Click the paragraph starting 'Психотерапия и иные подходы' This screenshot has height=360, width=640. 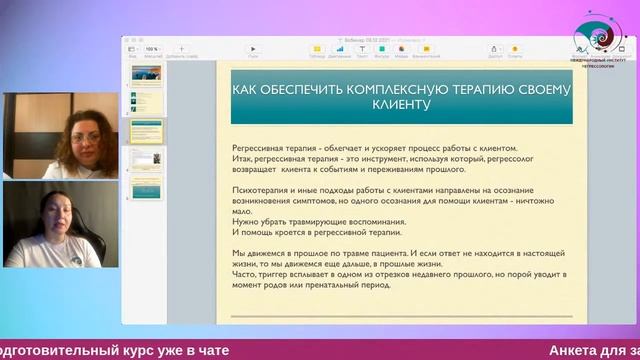click(393, 200)
